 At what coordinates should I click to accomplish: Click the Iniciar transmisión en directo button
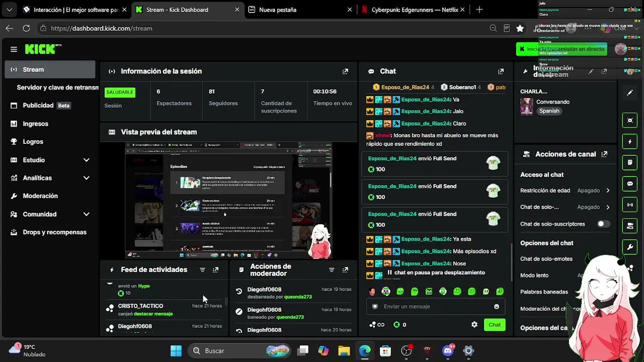pos(561,49)
